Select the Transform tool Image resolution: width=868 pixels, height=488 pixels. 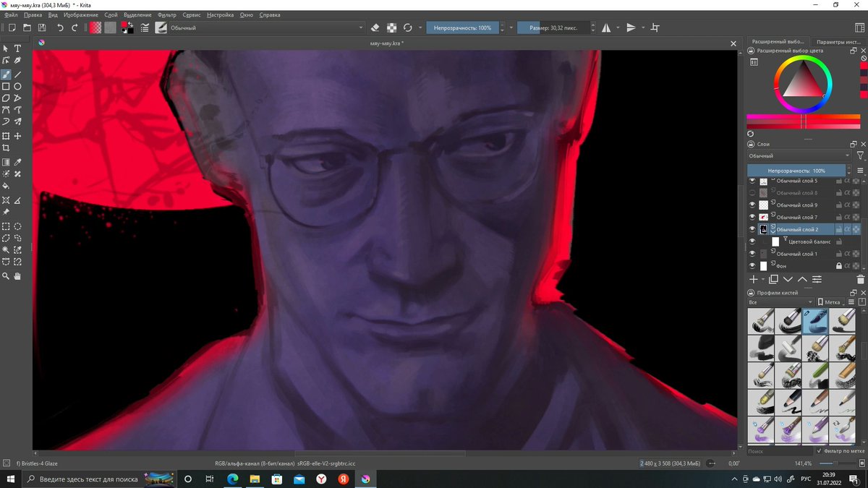6,136
